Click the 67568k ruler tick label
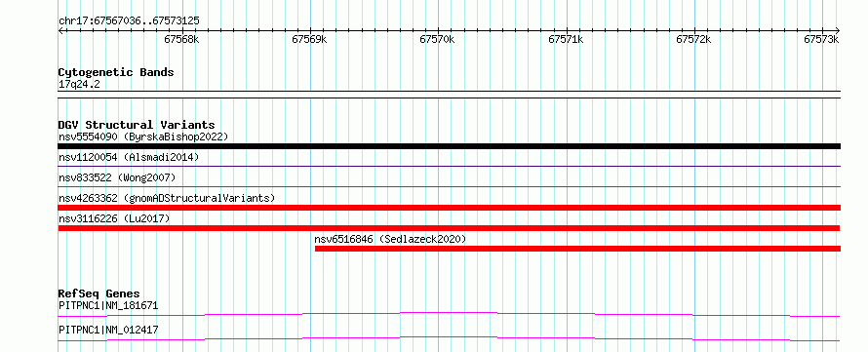The width and height of the screenshot is (868, 352). (181, 39)
